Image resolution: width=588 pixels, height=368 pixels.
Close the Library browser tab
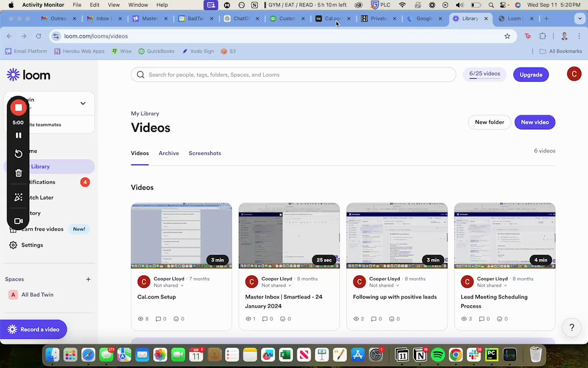[486, 18]
